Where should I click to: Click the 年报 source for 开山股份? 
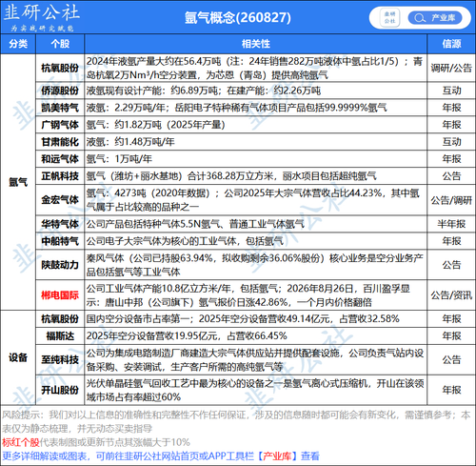tap(451, 390)
